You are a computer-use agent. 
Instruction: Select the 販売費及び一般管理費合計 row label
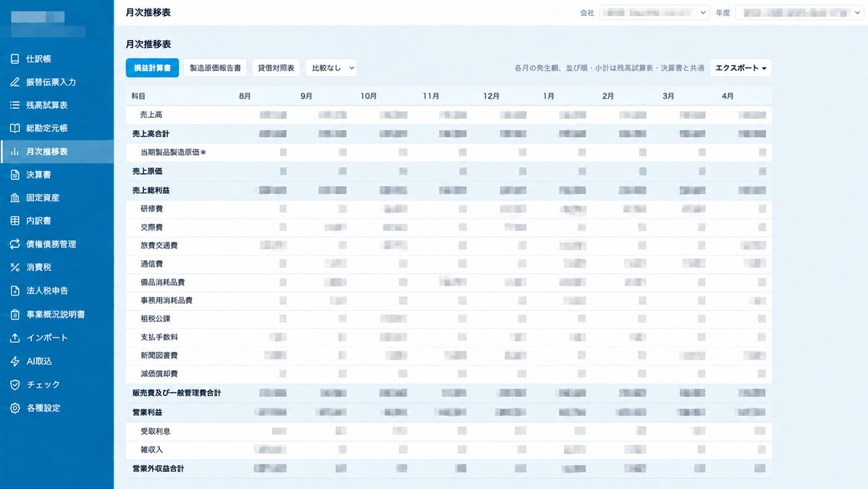click(x=177, y=393)
